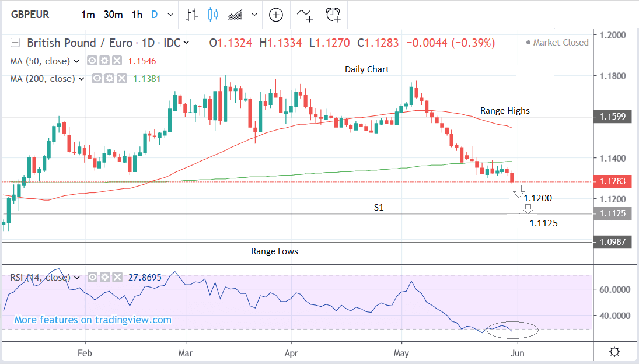Open the Indicators icon in top toolbar
639x364 pixels.
click(x=305, y=15)
